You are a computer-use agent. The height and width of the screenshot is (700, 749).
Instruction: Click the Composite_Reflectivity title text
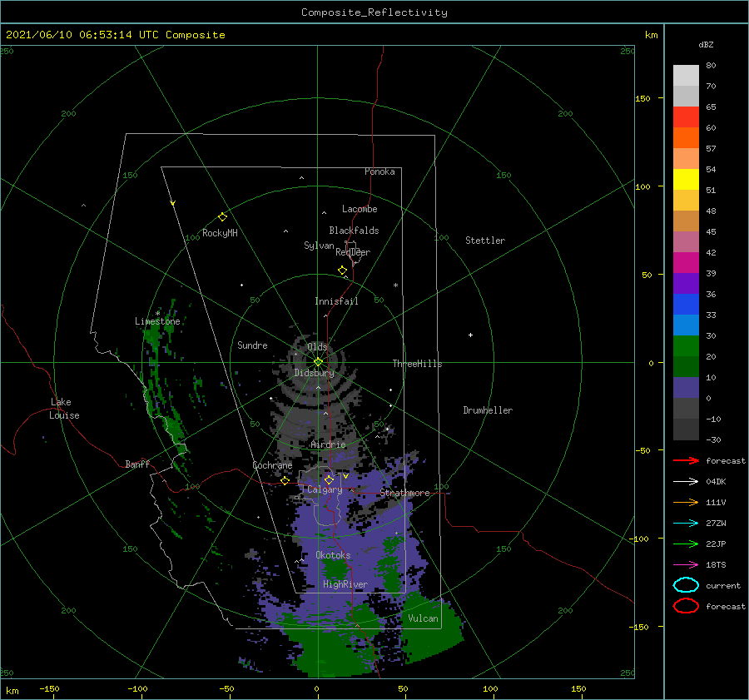374,12
